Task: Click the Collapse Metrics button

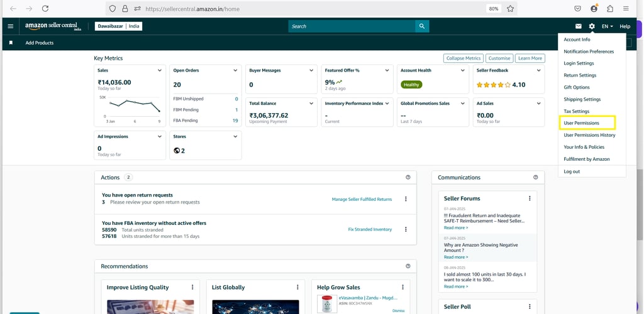Action: coord(464,58)
